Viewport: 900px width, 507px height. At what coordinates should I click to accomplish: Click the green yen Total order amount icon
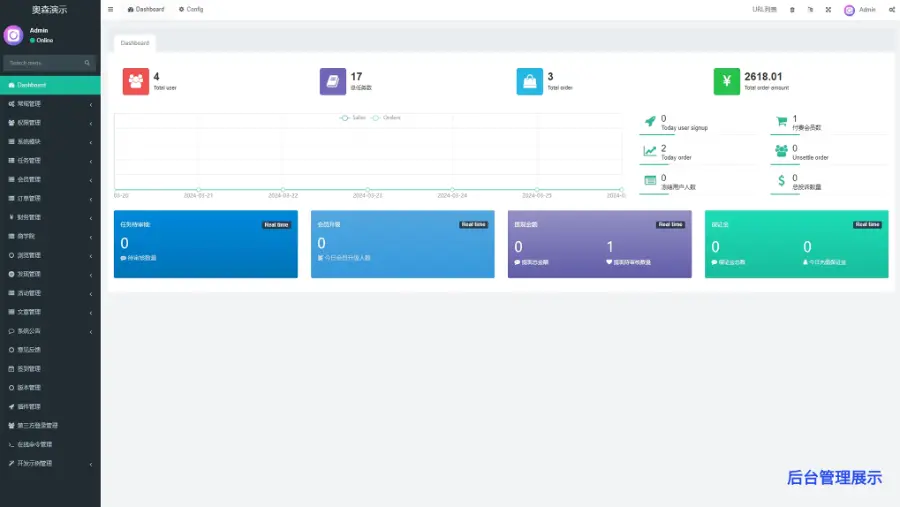point(727,81)
